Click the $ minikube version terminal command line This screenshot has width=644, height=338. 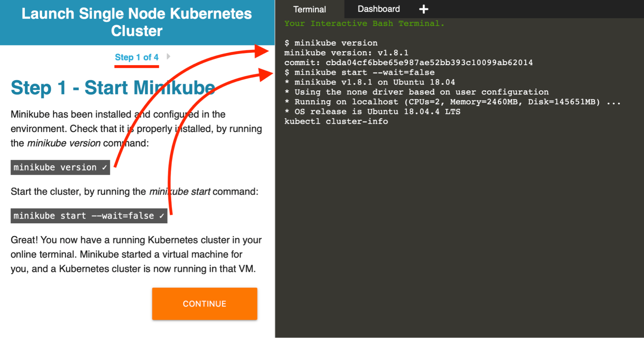tap(331, 43)
